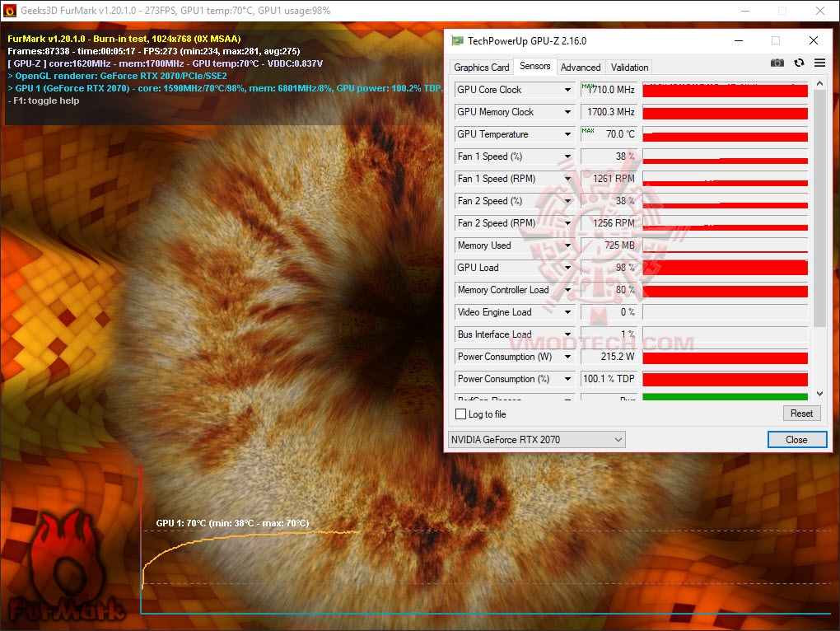Click the scroll down arrow in sensors list
The image size is (840, 631).
click(819, 394)
